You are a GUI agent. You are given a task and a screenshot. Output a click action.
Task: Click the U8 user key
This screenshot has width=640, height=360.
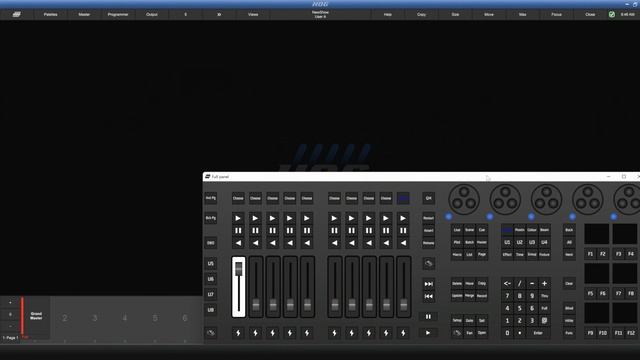tap(211, 310)
